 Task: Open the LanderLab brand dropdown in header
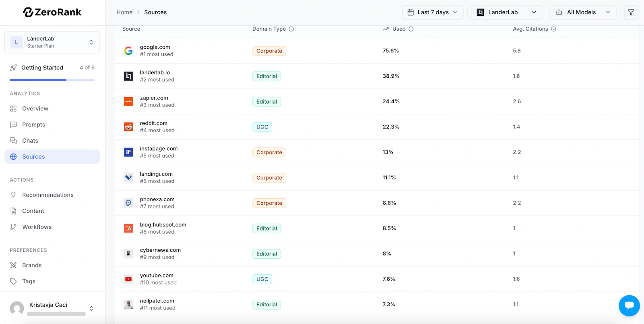506,12
